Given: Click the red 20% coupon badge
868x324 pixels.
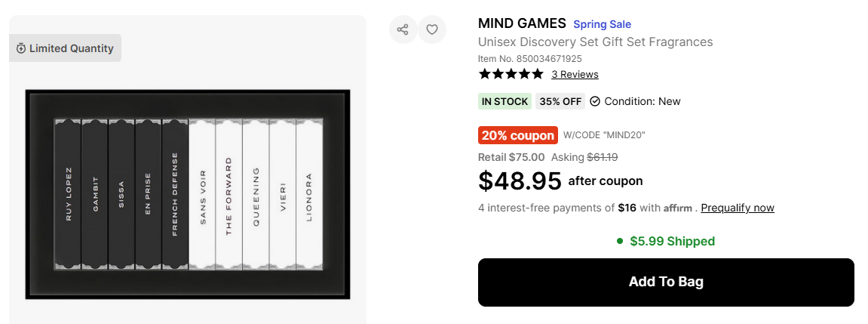Looking at the screenshot, I should tap(517, 135).
